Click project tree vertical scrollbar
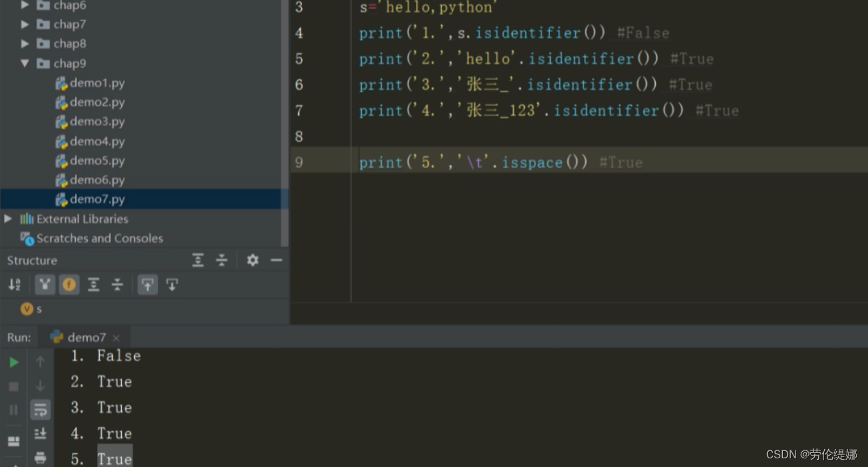The image size is (868, 467). pos(285,123)
